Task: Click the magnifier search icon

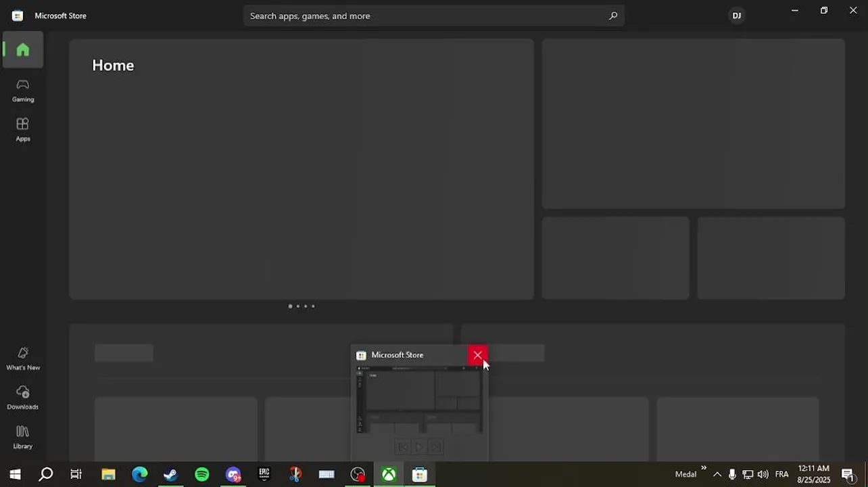Action: pos(613,16)
